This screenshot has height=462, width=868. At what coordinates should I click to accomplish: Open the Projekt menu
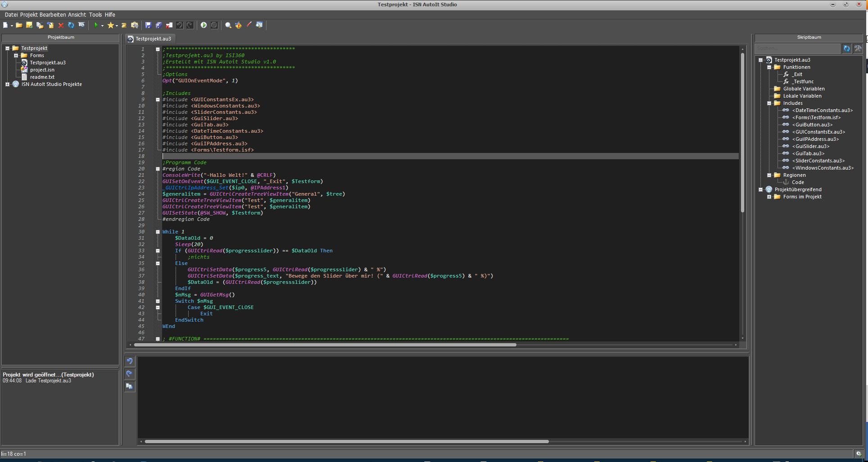click(x=29, y=14)
